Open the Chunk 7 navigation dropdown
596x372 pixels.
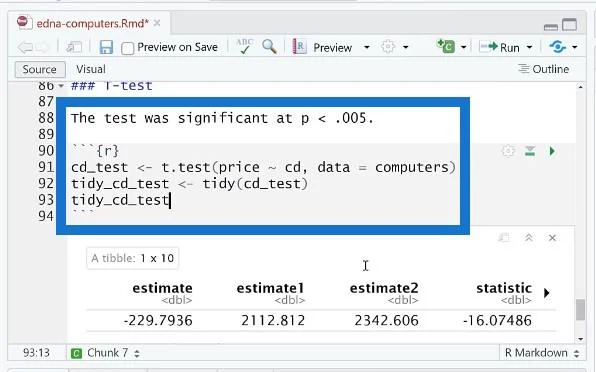coord(106,353)
